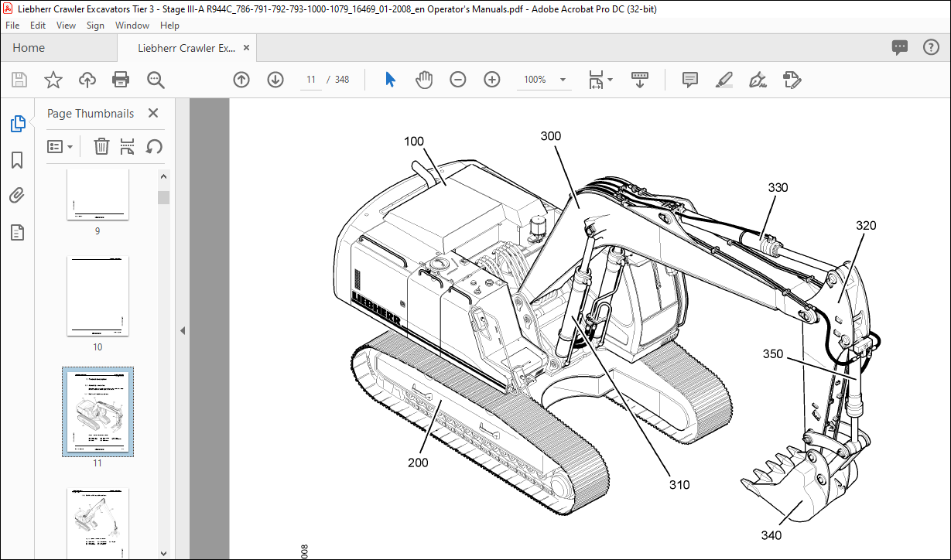Click the page number field showing 11

pyautogui.click(x=311, y=80)
